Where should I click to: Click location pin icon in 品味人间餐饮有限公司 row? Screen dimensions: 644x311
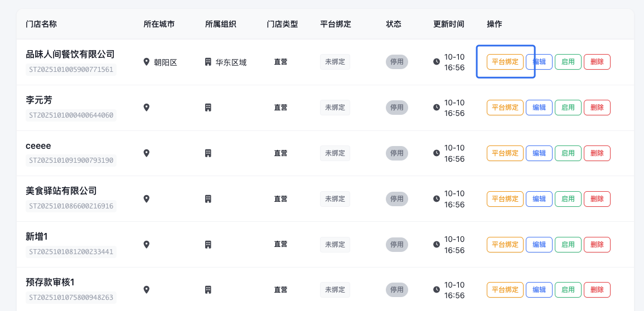pos(147,62)
